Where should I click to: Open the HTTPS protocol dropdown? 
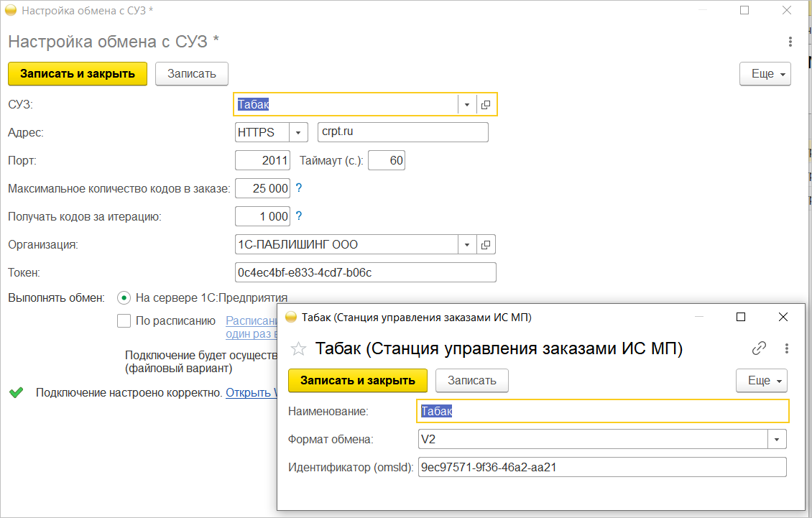pos(298,133)
